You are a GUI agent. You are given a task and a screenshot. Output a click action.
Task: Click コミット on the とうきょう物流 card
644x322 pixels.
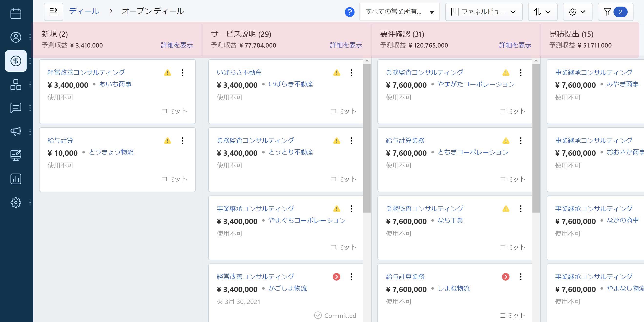[174, 179]
